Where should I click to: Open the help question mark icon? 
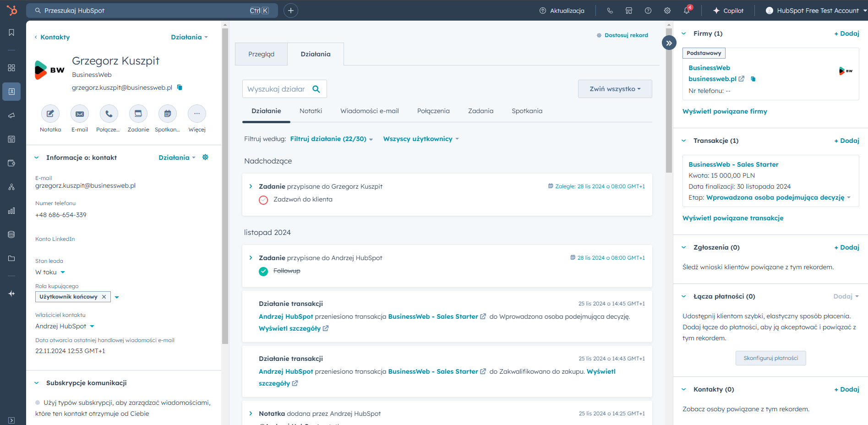[648, 11]
